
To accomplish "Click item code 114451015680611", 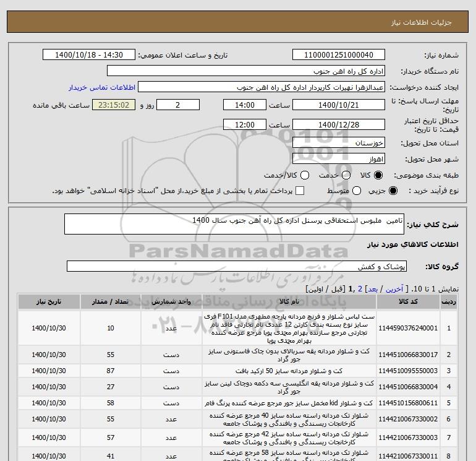I will click(x=408, y=403).
